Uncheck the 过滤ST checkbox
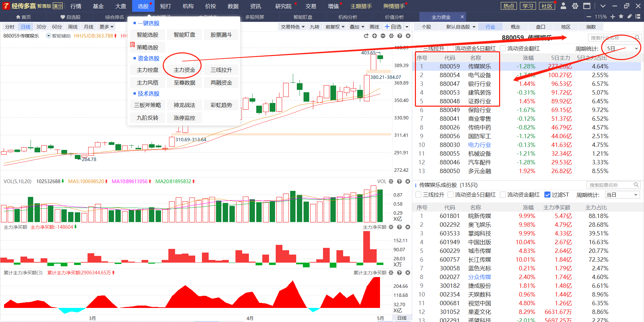The image size is (644, 322). click(547, 195)
